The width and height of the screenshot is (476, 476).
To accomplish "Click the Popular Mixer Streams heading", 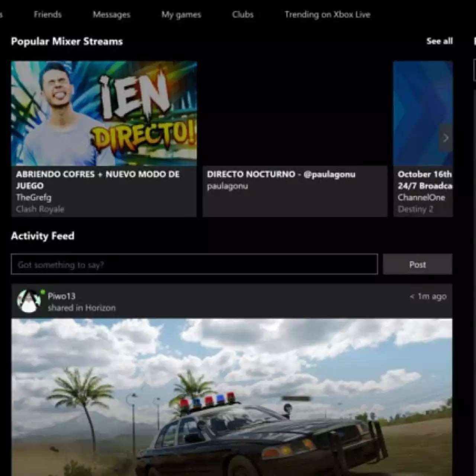I will [67, 41].
